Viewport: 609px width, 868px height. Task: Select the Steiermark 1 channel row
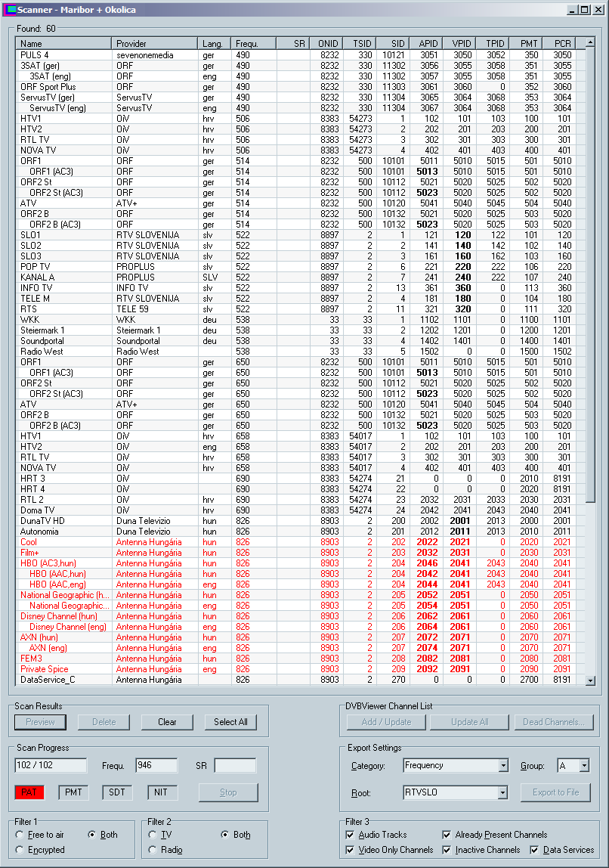point(300,330)
